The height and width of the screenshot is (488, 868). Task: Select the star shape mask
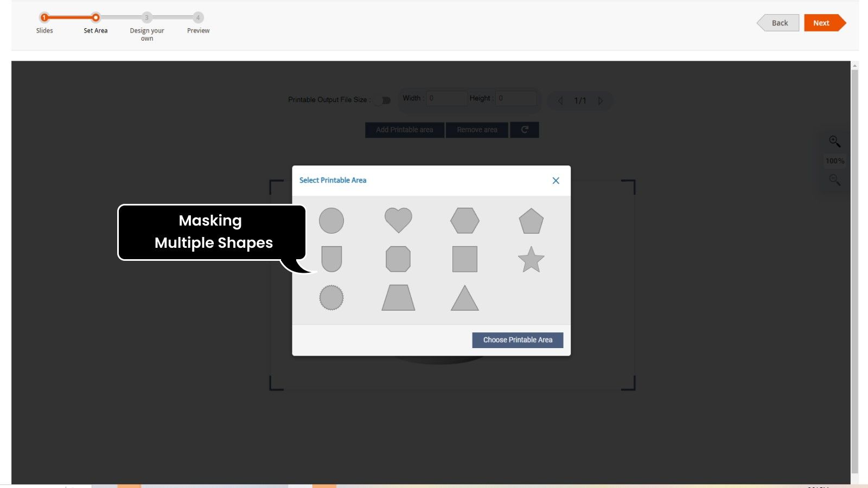[531, 260]
